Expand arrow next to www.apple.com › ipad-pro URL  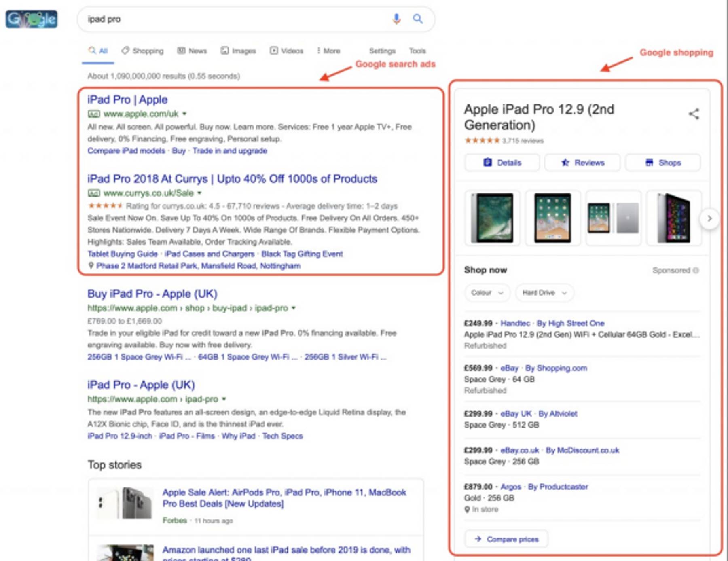[x=224, y=399]
